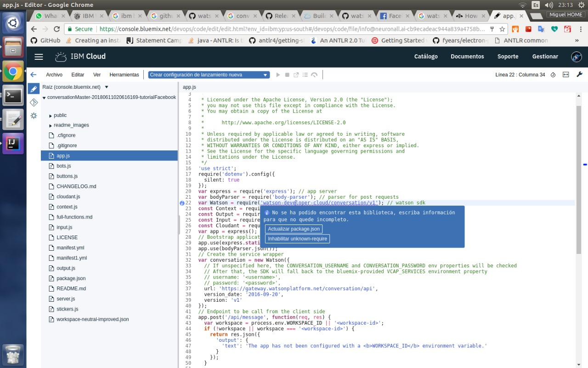The height and width of the screenshot is (368, 588).
Task: Click Inhabilitar unknown-require button
Action: coord(297,239)
